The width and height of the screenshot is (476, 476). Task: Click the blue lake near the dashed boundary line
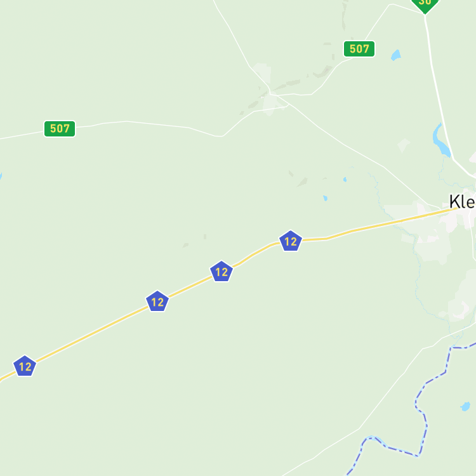[x=465, y=406]
